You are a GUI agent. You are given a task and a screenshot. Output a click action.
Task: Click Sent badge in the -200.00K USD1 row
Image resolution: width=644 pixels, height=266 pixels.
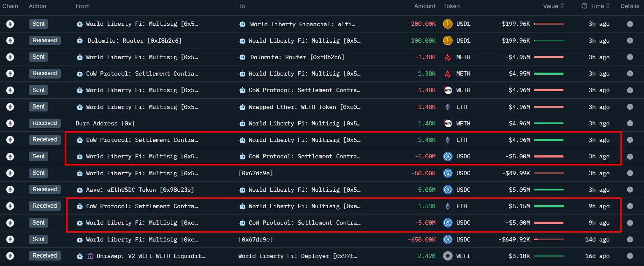click(x=38, y=24)
